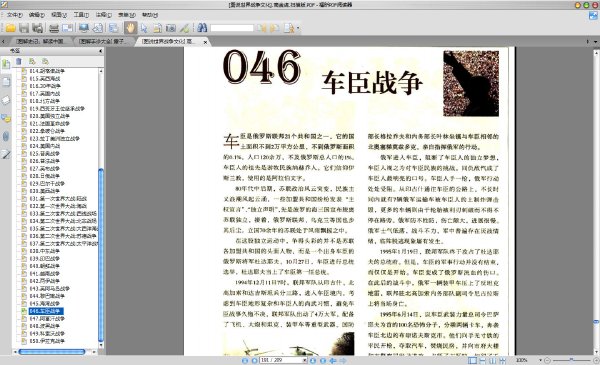The image size is (600, 365).
Task: Click in the toolbar search text field
Action: pos(232,28)
